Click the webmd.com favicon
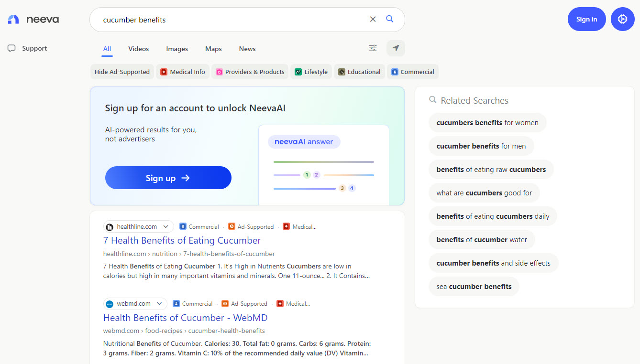The image size is (640, 364). (110, 304)
